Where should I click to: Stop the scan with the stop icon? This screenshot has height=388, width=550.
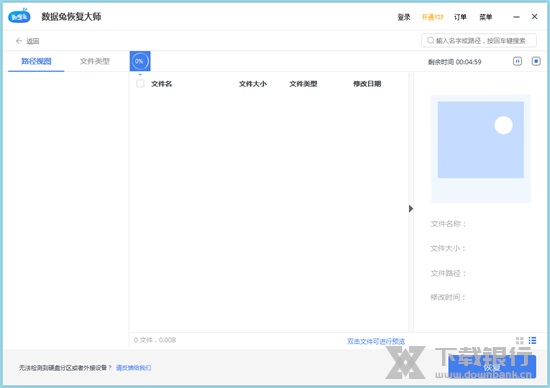(536, 61)
